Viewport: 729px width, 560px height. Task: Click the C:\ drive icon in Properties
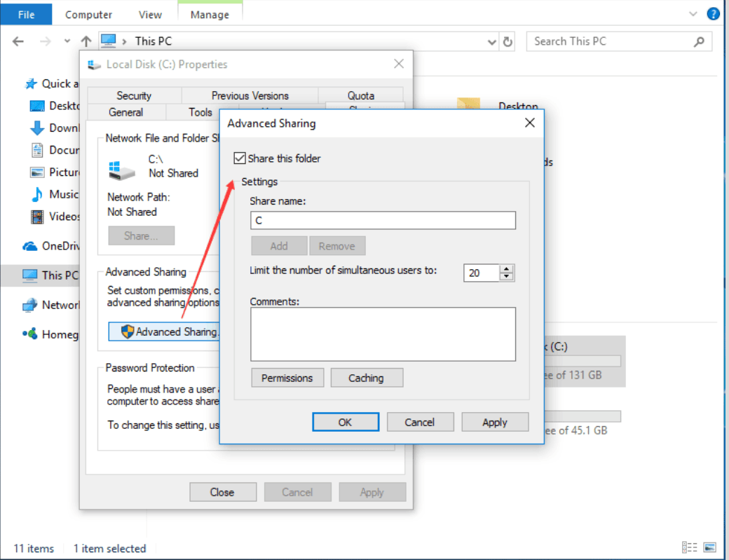click(x=122, y=170)
